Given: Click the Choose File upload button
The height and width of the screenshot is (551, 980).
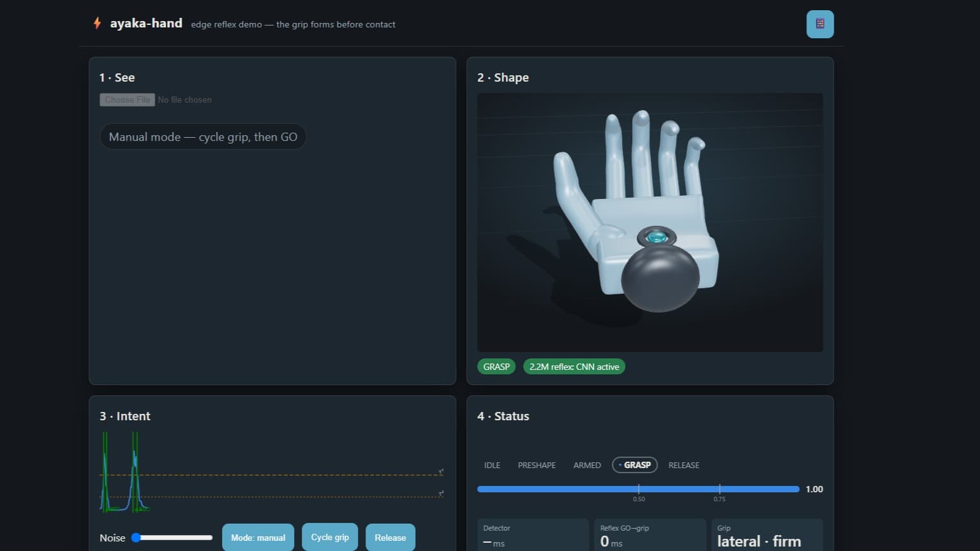Looking at the screenshot, I should [127, 99].
